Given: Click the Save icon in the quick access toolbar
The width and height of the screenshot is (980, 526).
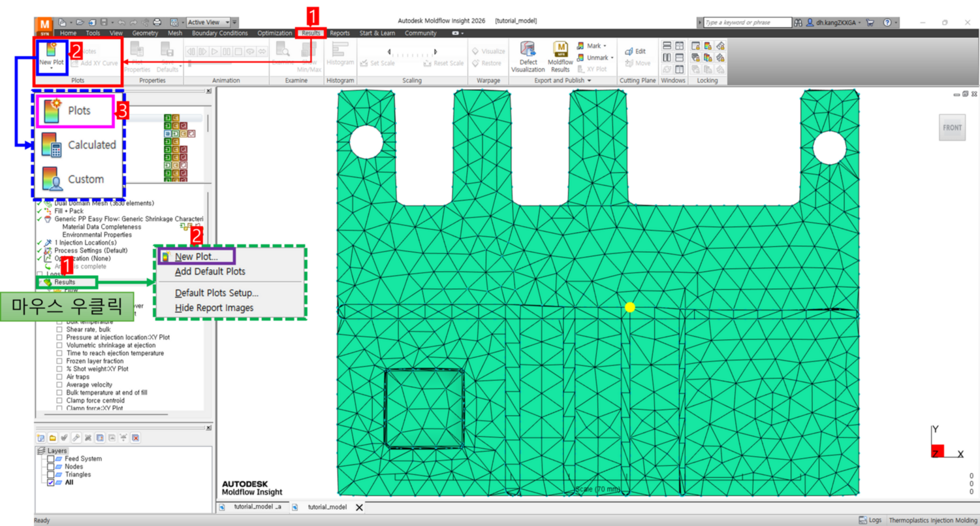Looking at the screenshot, I should click(103, 22).
